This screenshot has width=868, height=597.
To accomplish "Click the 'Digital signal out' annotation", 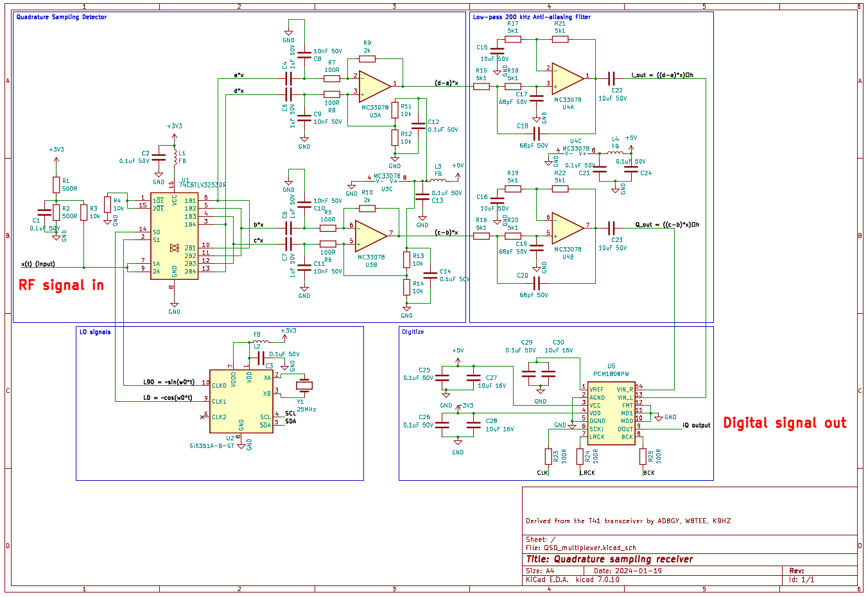I will 785,422.
